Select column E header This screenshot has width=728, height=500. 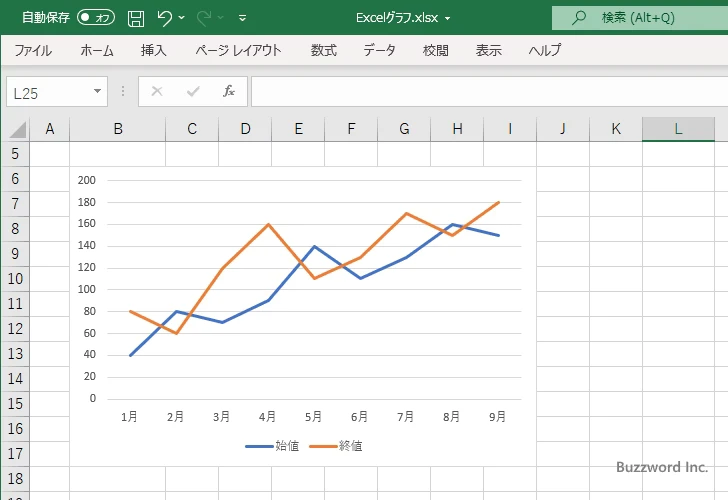298,129
